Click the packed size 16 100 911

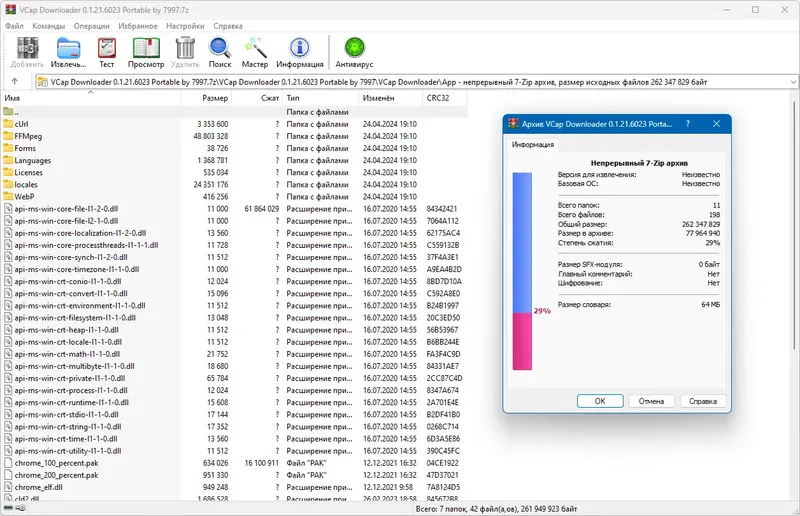point(262,463)
